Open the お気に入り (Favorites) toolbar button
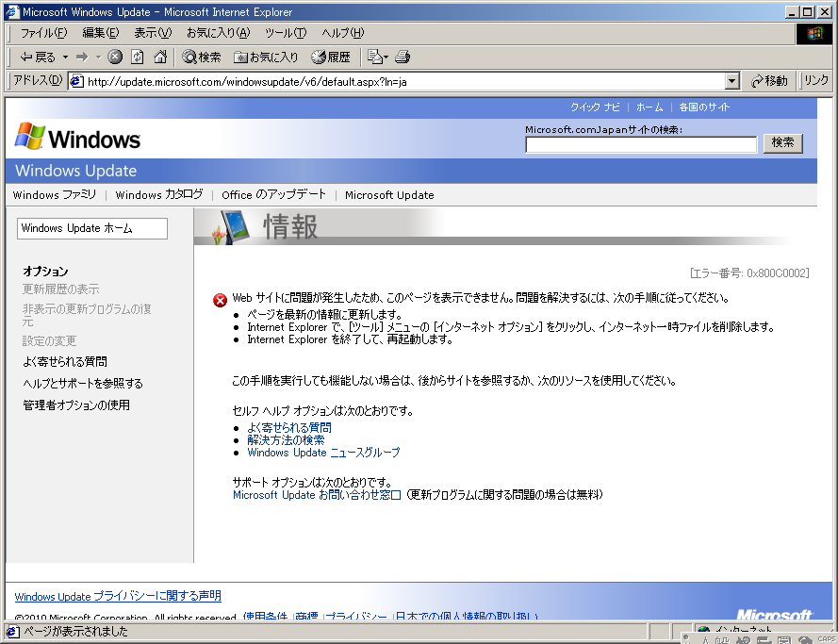This screenshot has width=838, height=644. (266, 57)
